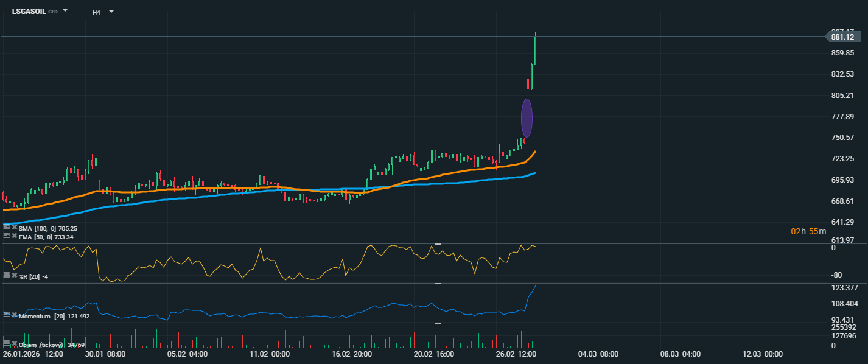
Task: Click the 04.03 08:00 time label
Action: click(x=598, y=354)
